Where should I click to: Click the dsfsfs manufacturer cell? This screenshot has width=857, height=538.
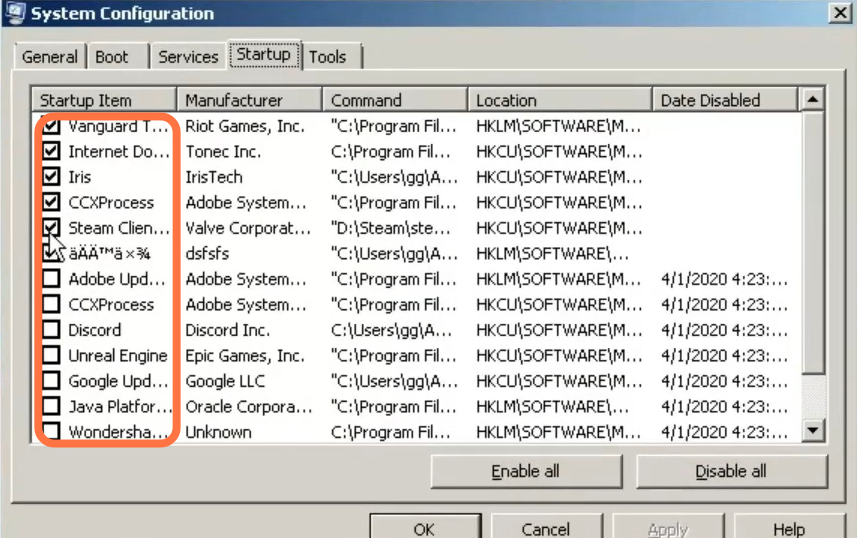click(x=207, y=254)
